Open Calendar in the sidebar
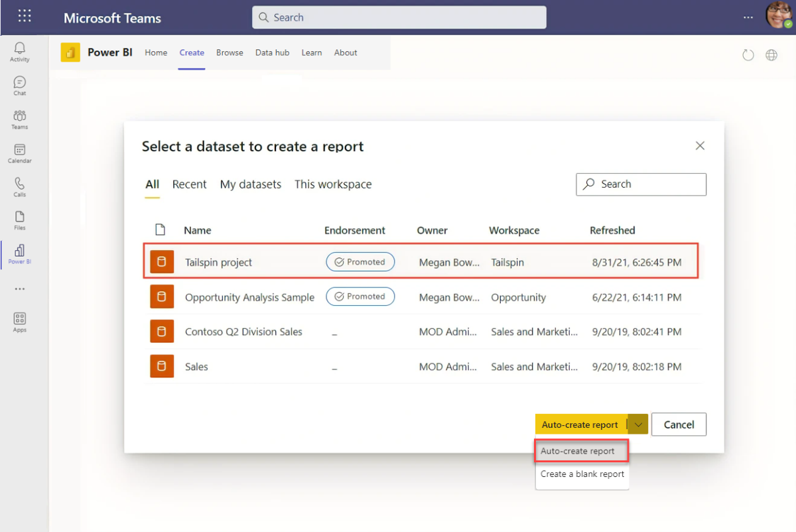Viewport: 796px width, 532px height. click(x=20, y=153)
